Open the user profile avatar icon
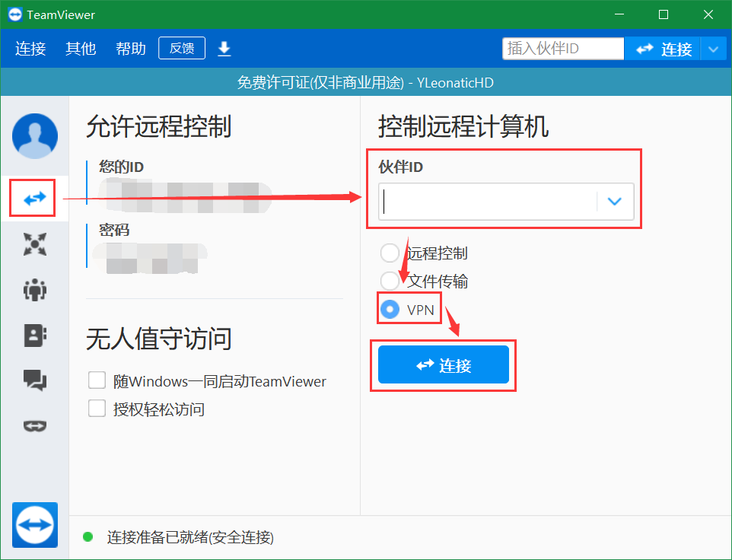 (x=35, y=135)
